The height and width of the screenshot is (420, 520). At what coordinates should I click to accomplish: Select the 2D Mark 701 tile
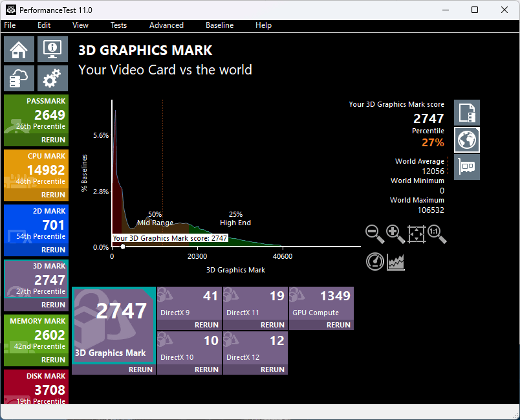(36, 225)
